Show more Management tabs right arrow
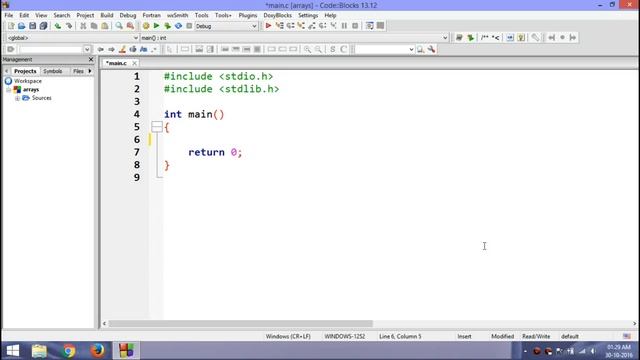640x360 pixels. pyautogui.click(x=90, y=71)
